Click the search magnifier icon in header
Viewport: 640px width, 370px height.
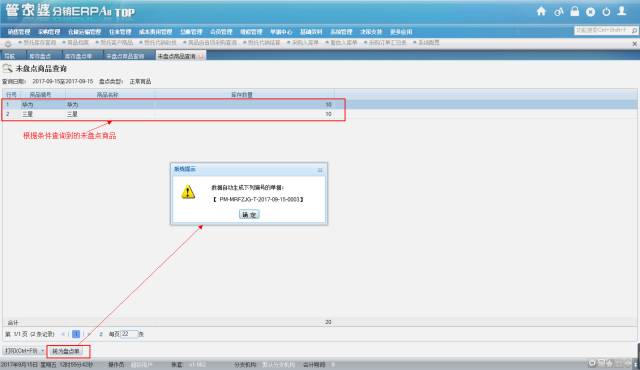[634, 31]
